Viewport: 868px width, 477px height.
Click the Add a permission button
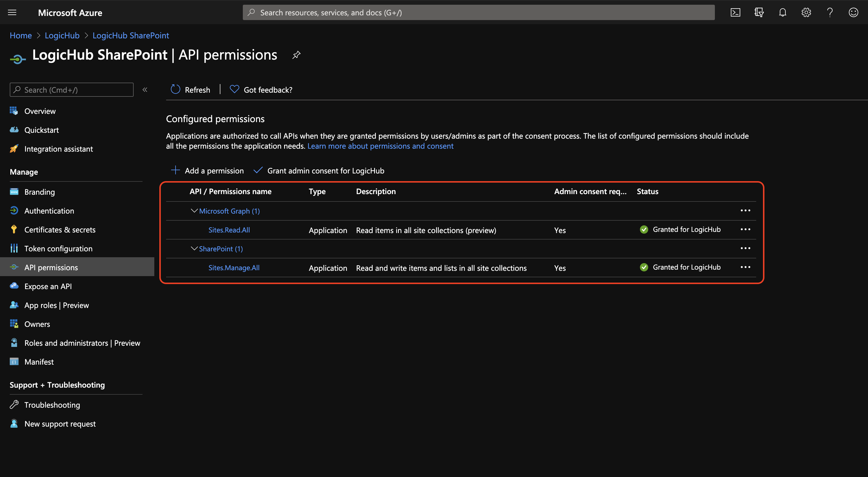tap(208, 171)
